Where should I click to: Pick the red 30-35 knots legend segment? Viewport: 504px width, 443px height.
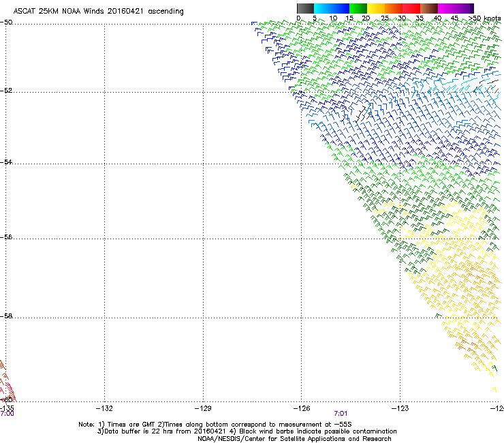click(411, 8)
